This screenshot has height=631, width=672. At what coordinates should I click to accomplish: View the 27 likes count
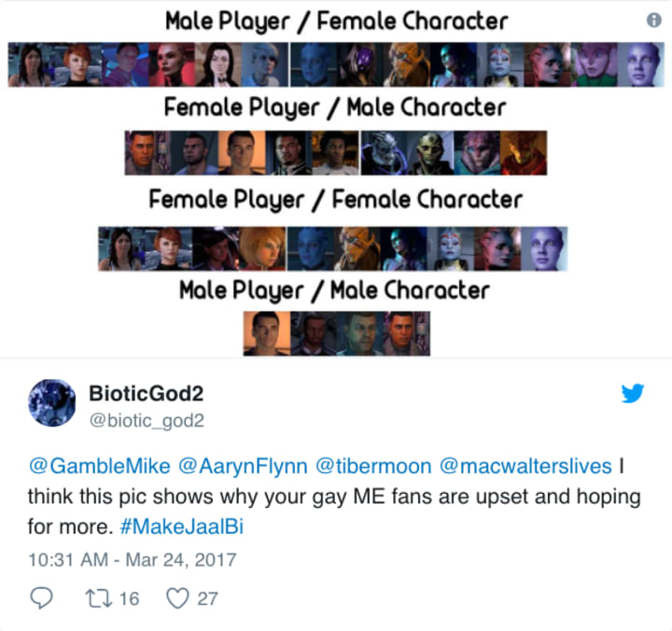[x=208, y=598]
